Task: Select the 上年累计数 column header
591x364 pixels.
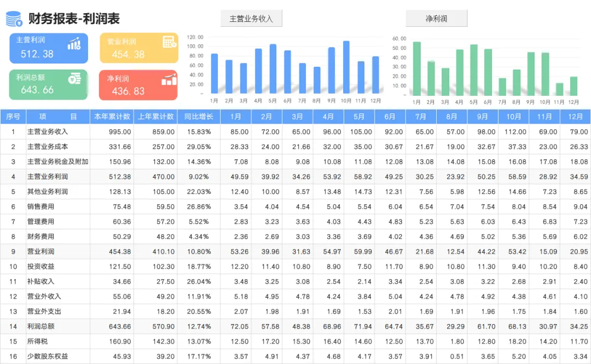Action: tap(155, 117)
